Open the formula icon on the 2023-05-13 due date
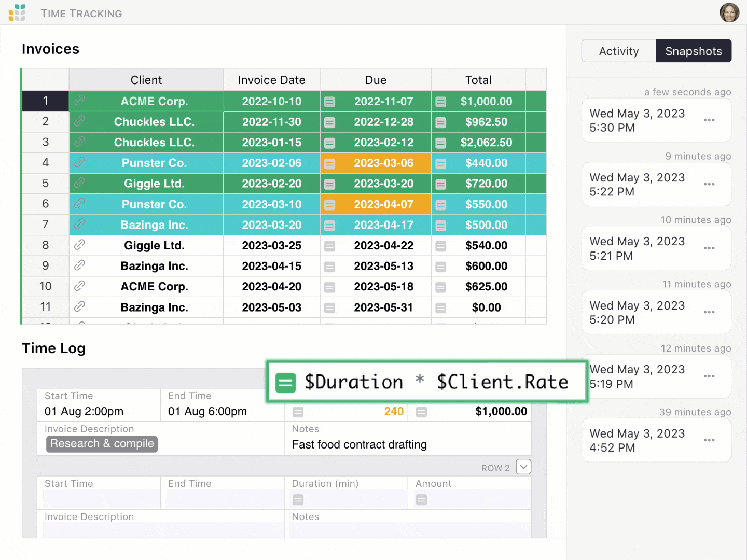The width and height of the screenshot is (747, 560). coord(330,266)
